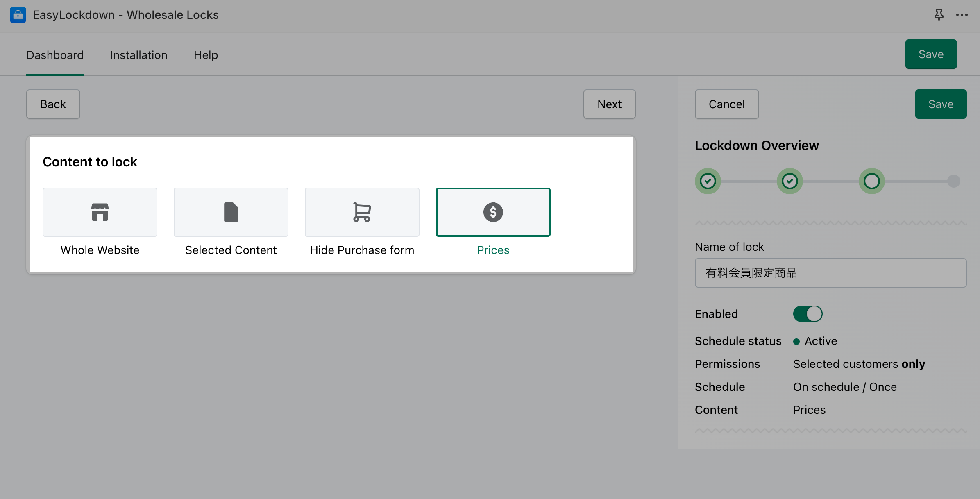The width and height of the screenshot is (980, 499).
Task: Select the Whole Website store icon
Action: pos(100,212)
